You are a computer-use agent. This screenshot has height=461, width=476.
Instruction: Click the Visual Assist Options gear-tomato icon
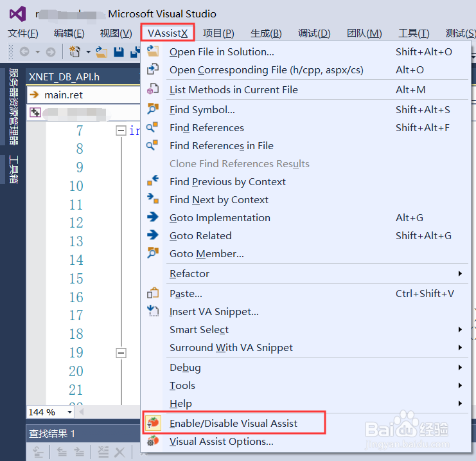(x=153, y=440)
